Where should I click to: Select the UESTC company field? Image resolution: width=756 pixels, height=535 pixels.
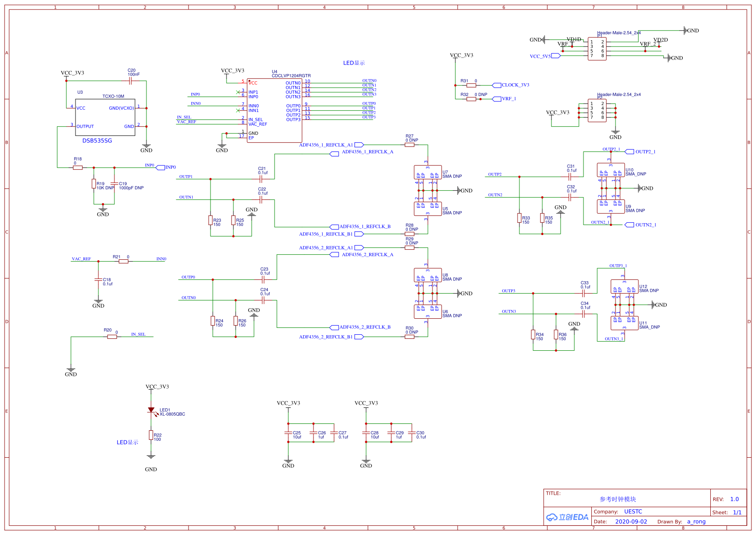(633, 512)
